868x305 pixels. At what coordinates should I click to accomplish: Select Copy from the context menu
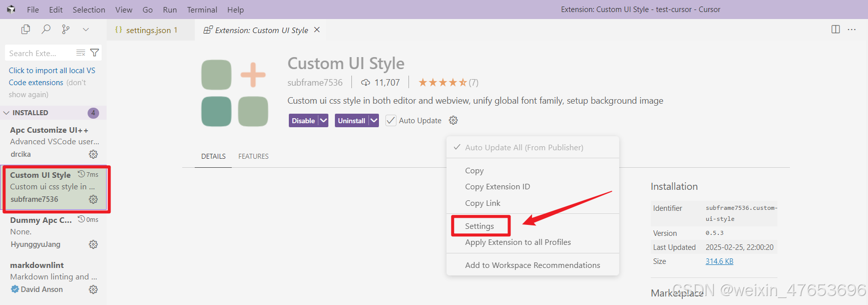click(x=533, y=170)
